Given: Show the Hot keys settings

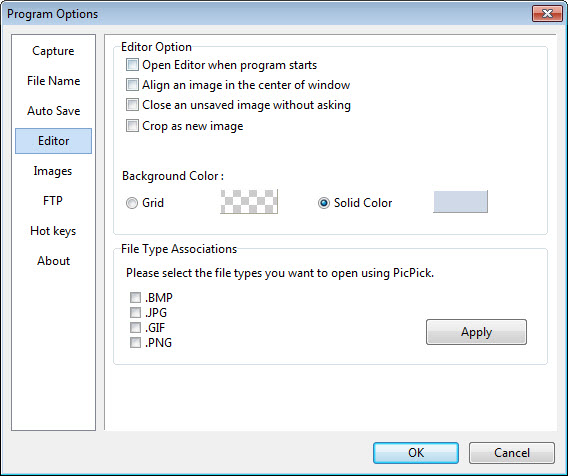Looking at the screenshot, I should [x=53, y=231].
